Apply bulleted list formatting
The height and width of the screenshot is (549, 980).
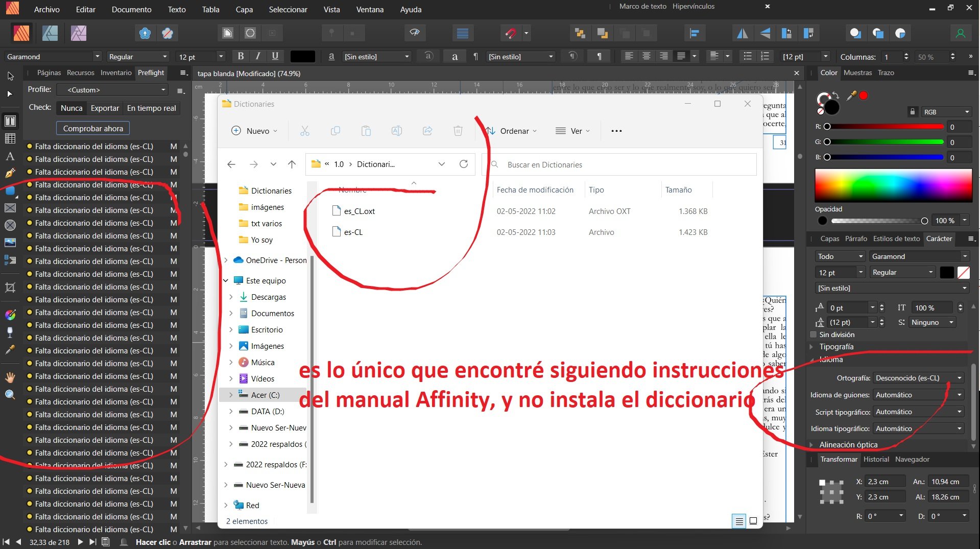click(x=748, y=56)
